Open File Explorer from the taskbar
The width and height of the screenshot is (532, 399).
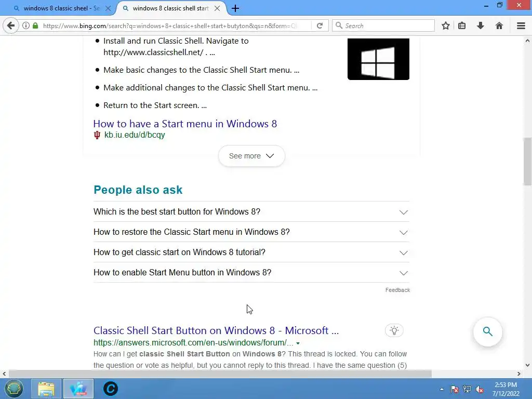(46, 389)
